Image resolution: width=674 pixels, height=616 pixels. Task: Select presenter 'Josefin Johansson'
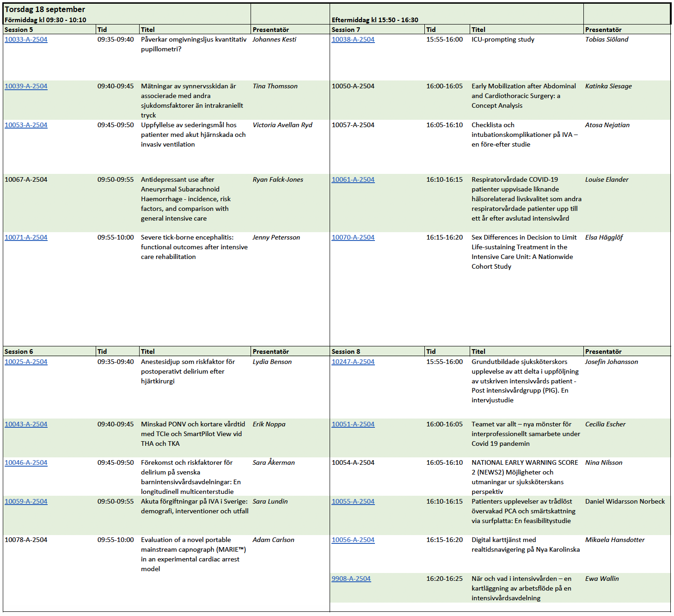point(612,362)
